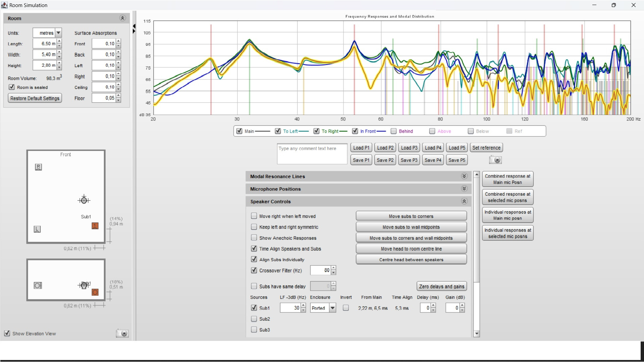Screen dimensions: 644x362
Task: Click the speaker icon in elevation view
Action: point(38,286)
